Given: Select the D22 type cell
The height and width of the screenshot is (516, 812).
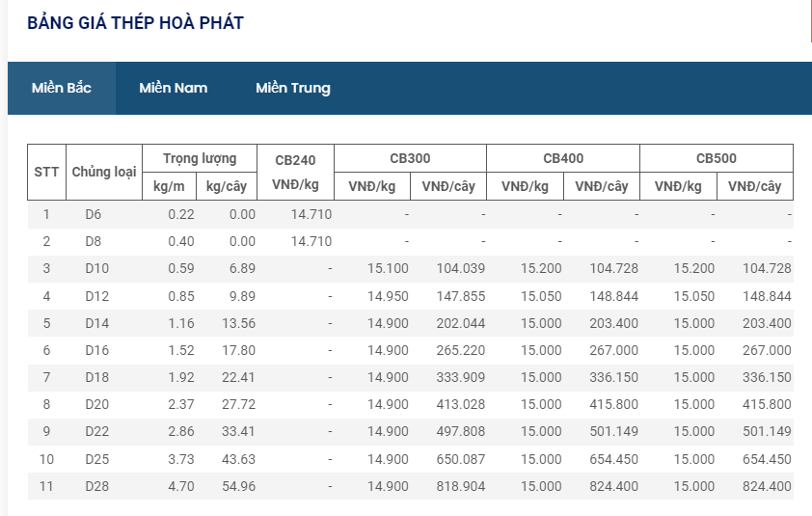Looking at the screenshot, I should click(96, 431).
